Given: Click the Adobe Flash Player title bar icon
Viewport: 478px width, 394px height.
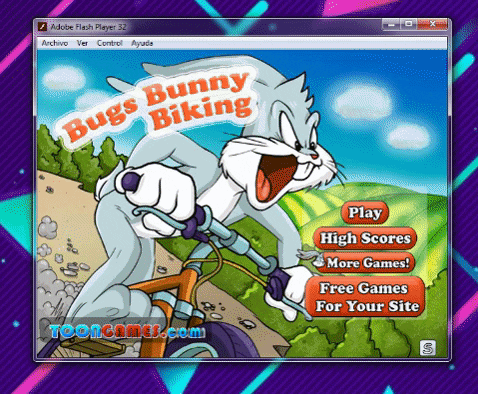Looking at the screenshot, I should click(x=42, y=27).
